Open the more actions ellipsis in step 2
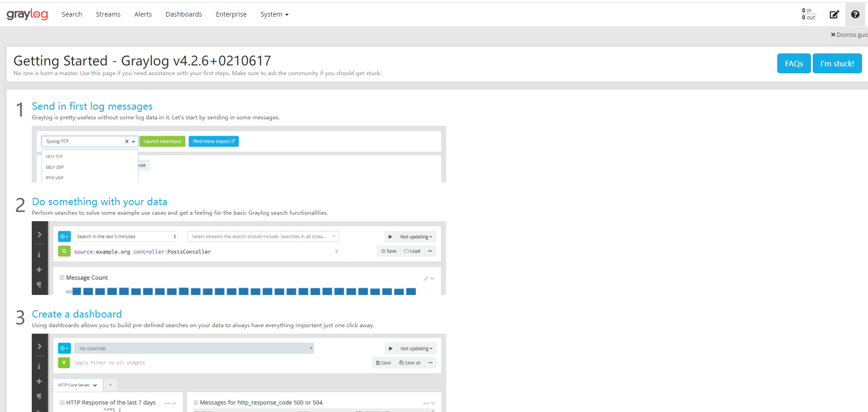This screenshot has height=412, width=868. [430, 251]
